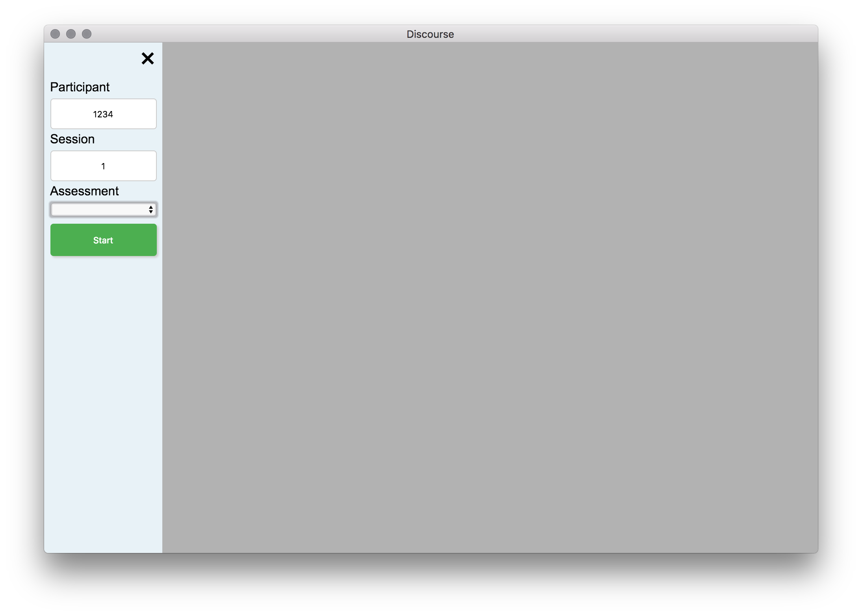Viewport: 862px width, 616px height.
Task: Click the window close traffic light
Action: coord(55,34)
